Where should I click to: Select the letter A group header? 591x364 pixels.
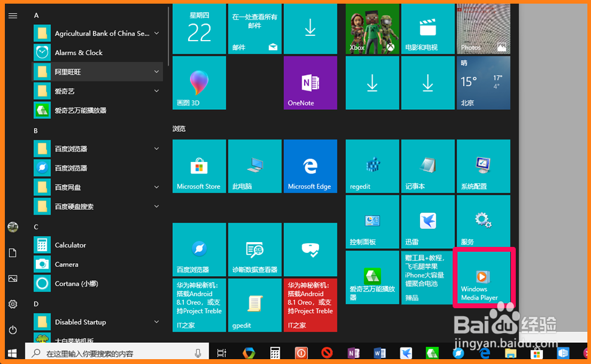coord(36,15)
